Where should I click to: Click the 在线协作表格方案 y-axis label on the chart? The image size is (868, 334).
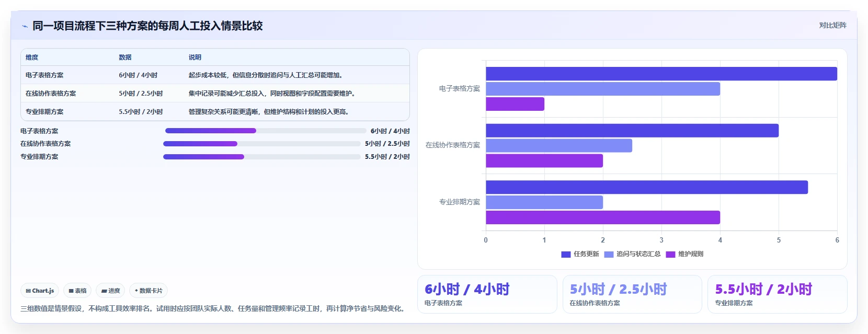453,145
